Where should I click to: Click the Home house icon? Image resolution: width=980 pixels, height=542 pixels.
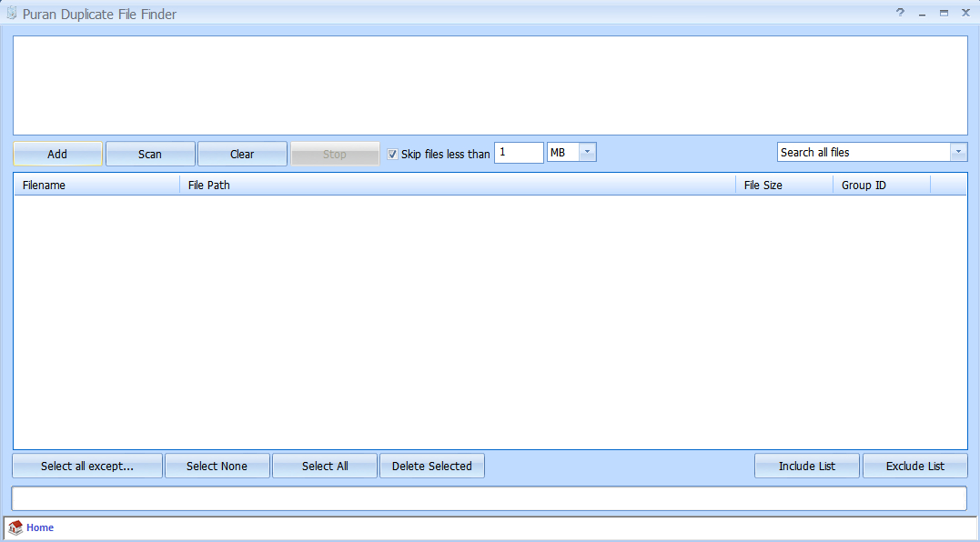coord(15,528)
